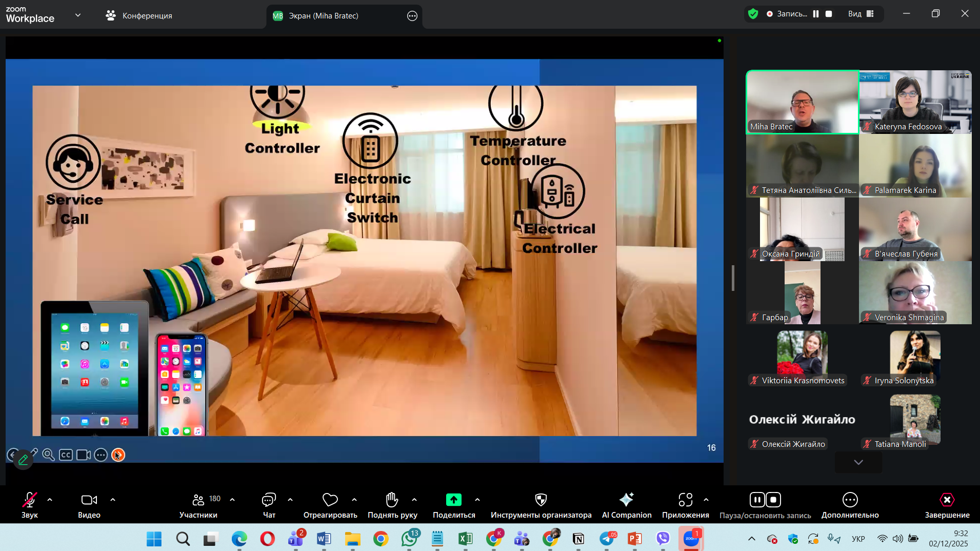Pause the recording in the top bar
Image resolution: width=980 pixels, height=551 pixels.
click(816, 14)
